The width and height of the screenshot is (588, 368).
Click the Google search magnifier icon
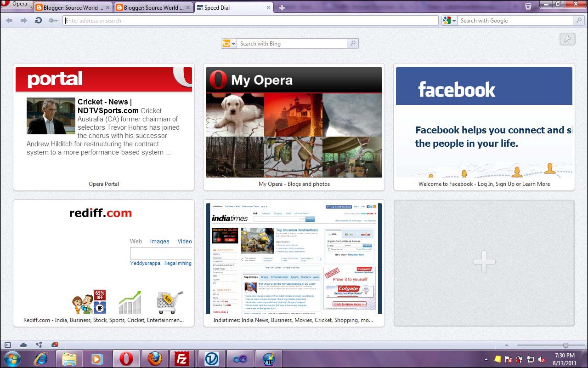(579, 21)
